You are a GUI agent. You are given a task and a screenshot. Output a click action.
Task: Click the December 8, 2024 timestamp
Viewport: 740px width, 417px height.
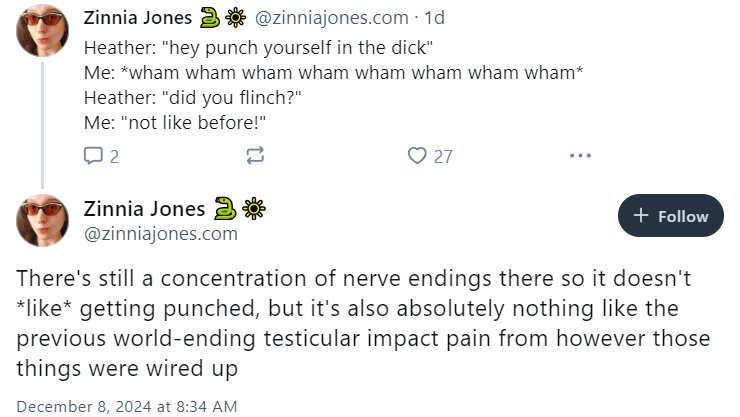pos(126,406)
